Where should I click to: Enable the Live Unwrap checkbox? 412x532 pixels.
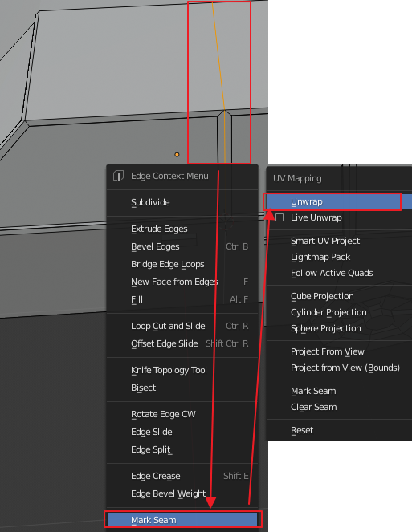pyautogui.click(x=279, y=217)
